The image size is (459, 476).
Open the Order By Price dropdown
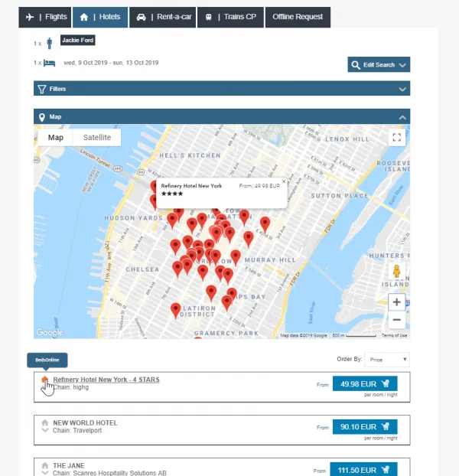(387, 360)
